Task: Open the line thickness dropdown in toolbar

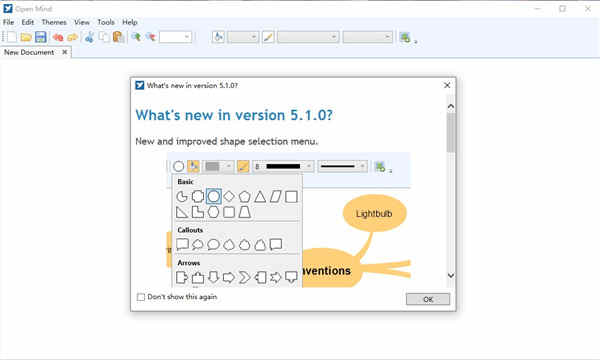Action: [x=308, y=37]
